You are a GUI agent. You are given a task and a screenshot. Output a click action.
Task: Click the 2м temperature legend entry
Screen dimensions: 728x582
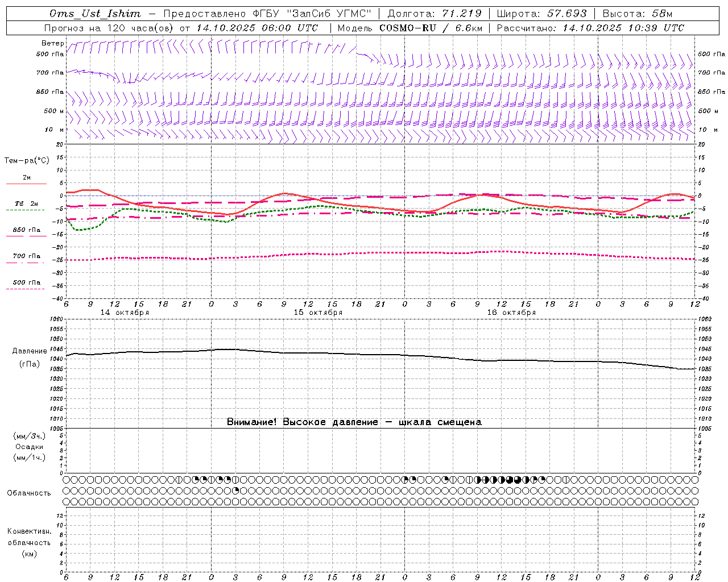coord(27,178)
